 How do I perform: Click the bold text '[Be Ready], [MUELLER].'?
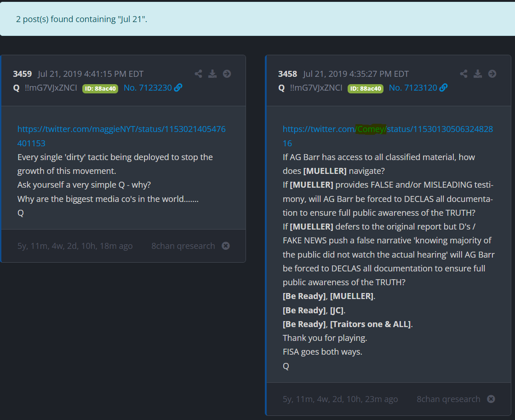329,296
